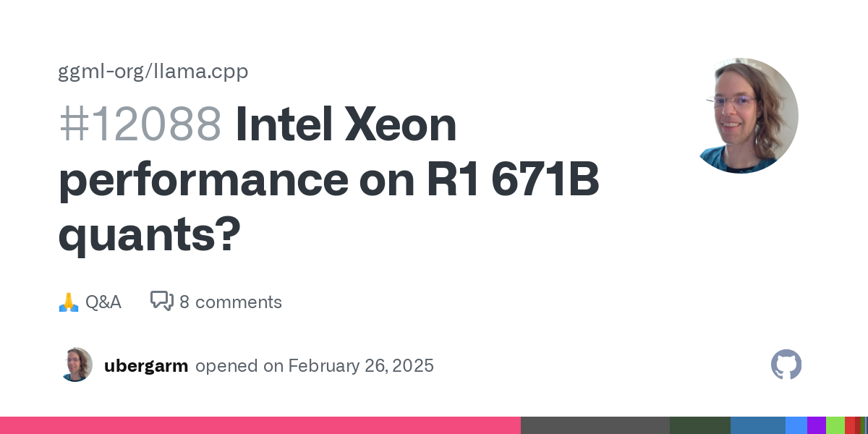Viewport: 868px width, 434px height.
Task: Select the steel blue language bar segment
Action: coord(757,425)
